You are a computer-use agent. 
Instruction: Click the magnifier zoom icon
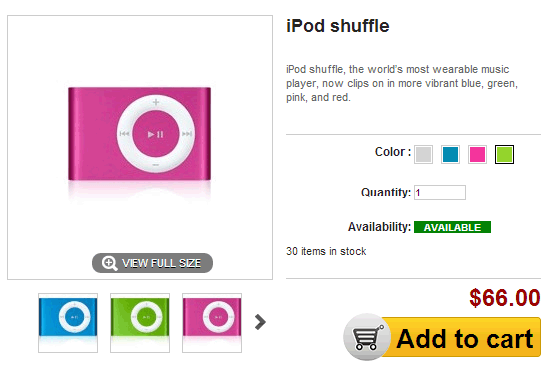(x=109, y=263)
